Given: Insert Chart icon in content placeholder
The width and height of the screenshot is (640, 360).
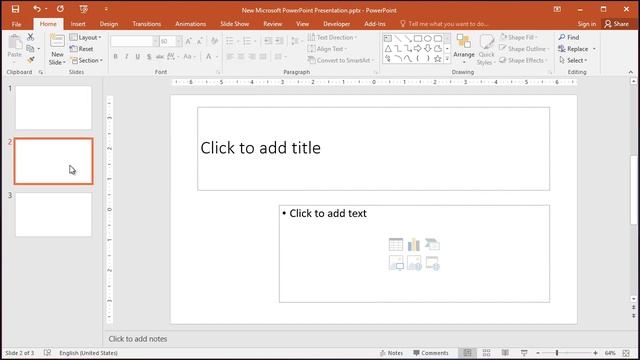Looking at the screenshot, I should [x=414, y=244].
